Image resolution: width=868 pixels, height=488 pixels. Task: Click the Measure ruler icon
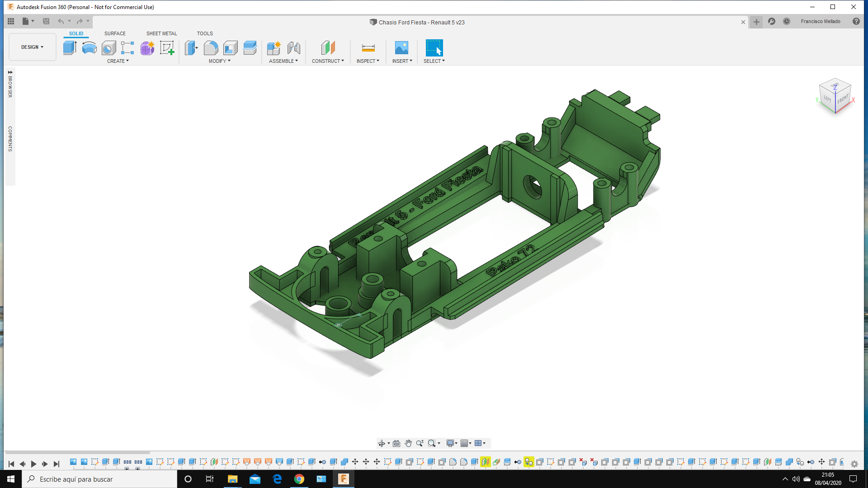(368, 48)
